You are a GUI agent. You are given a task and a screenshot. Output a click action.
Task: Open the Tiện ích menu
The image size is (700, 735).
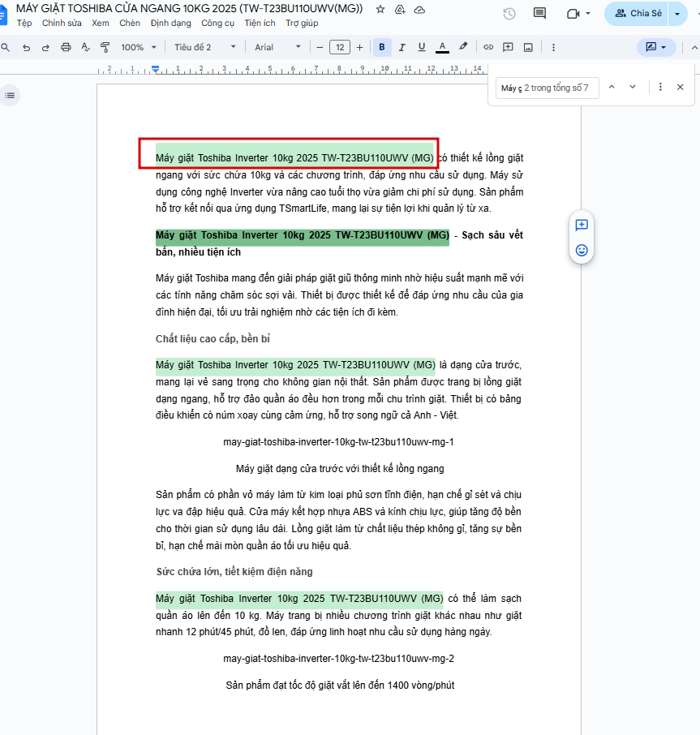click(x=260, y=23)
